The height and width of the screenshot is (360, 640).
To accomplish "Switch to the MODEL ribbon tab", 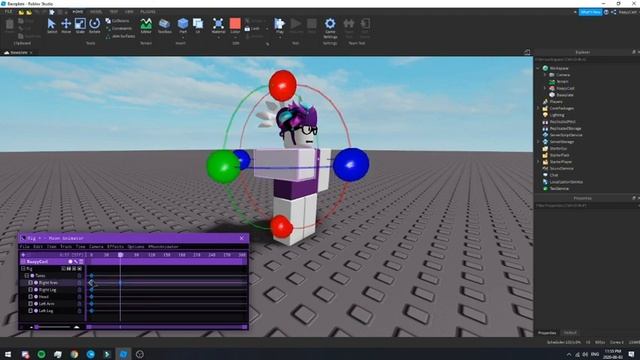I will coord(96,12).
